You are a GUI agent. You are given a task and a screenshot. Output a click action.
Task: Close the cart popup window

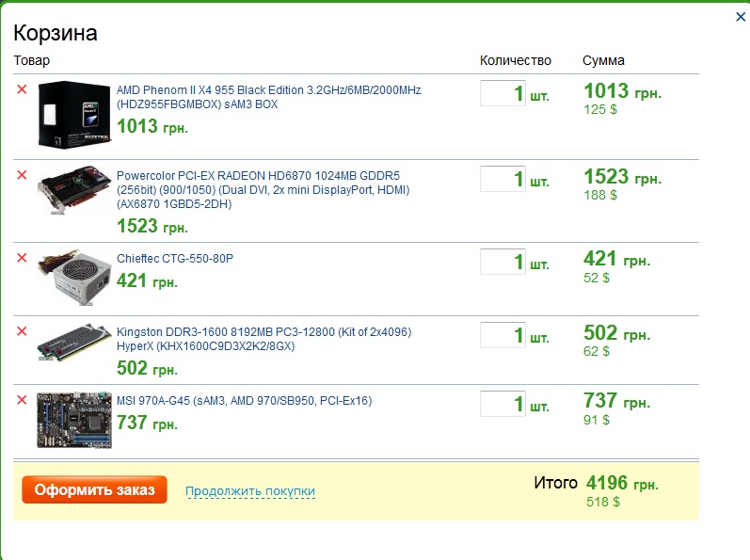coord(740,16)
